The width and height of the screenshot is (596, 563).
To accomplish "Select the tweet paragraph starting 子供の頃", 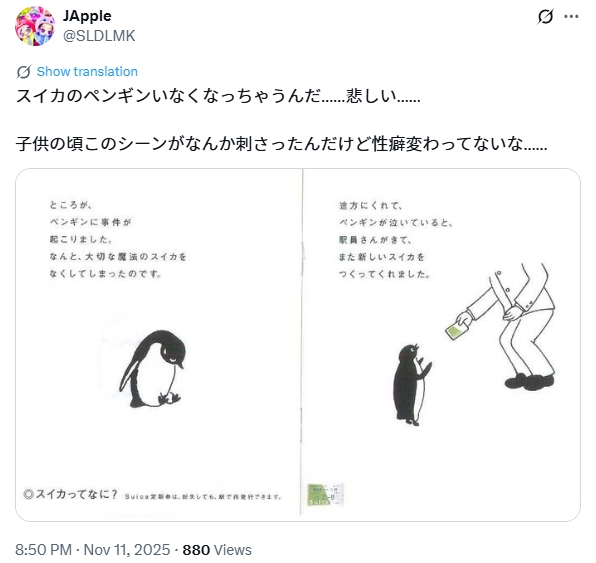I will click(x=281, y=144).
